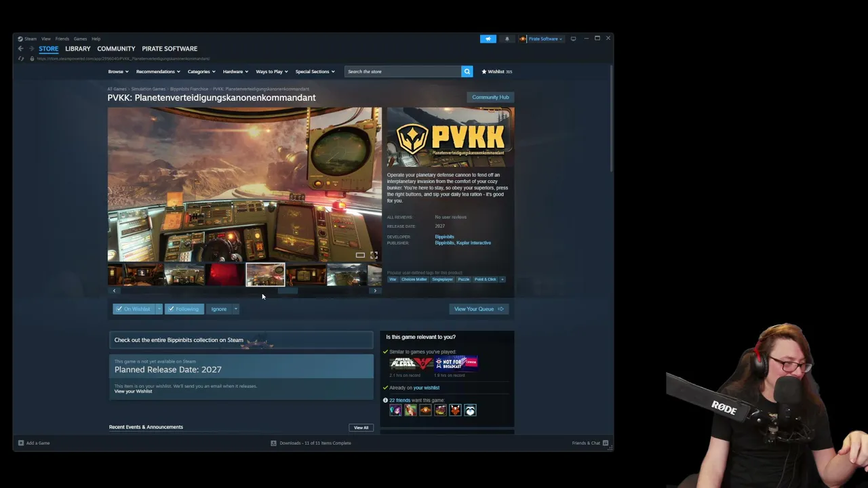Switch to the COMMUNITY tab
Screen dimensions: 868x488
tap(116, 49)
